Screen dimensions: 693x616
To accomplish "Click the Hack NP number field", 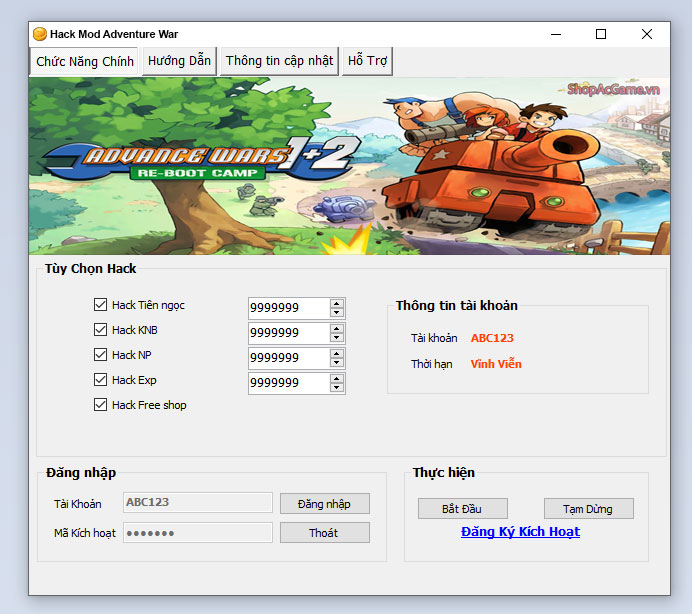I will click(289, 358).
